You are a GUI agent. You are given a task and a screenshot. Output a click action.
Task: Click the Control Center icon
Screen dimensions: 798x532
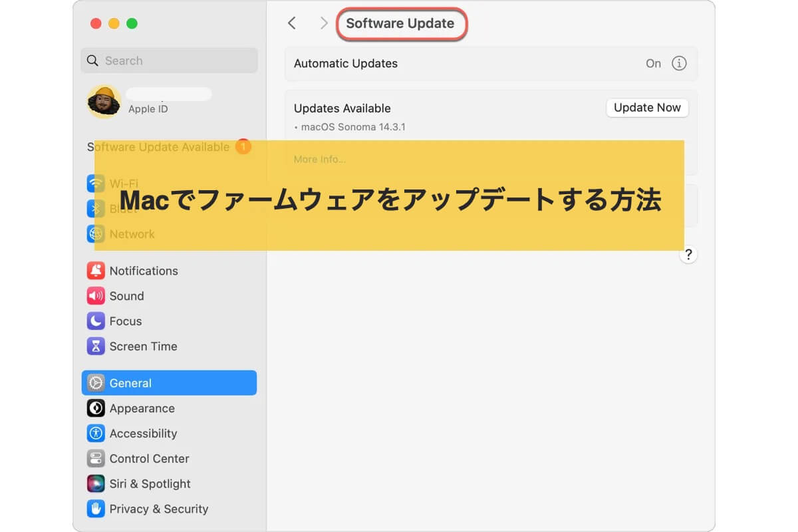point(96,459)
